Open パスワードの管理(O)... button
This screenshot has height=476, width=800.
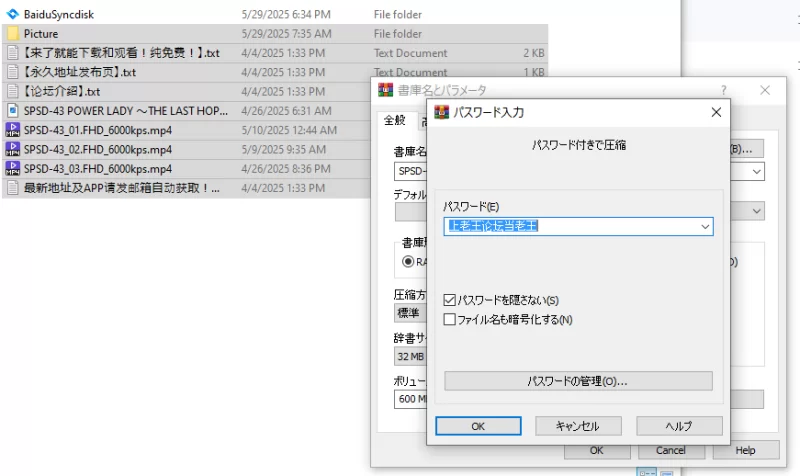(578, 381)
